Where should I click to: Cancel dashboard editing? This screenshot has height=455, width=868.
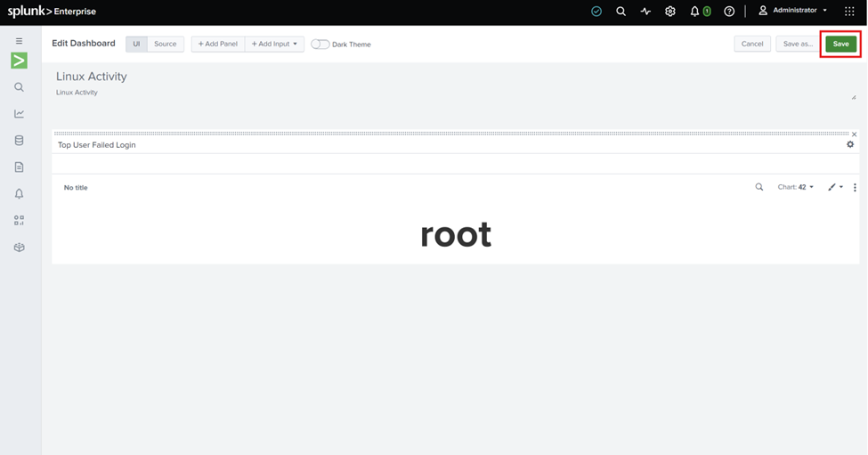click(x=751, y=44)
